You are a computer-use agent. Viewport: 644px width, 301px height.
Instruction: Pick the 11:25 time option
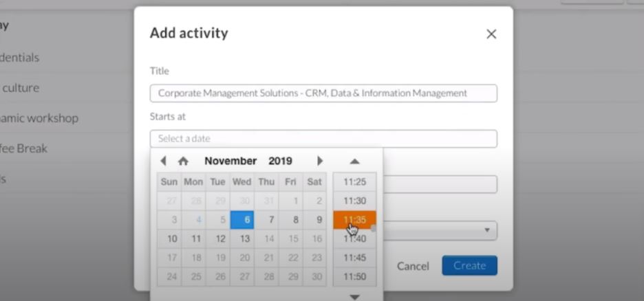[354, 182]
